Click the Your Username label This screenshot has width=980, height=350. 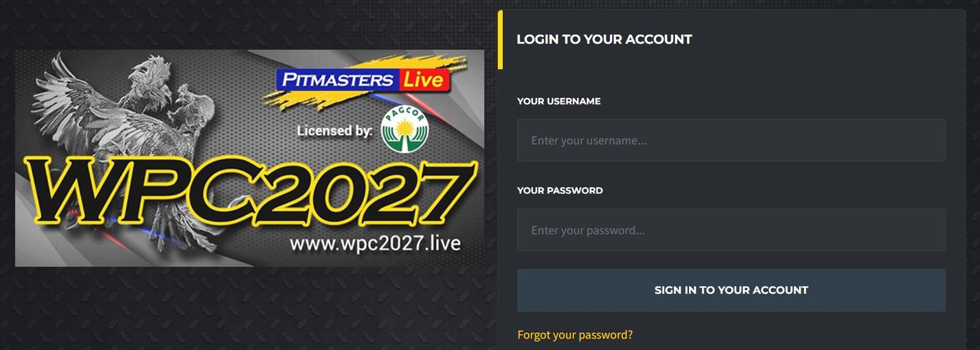pyautogui.click(x=559, y=101)
